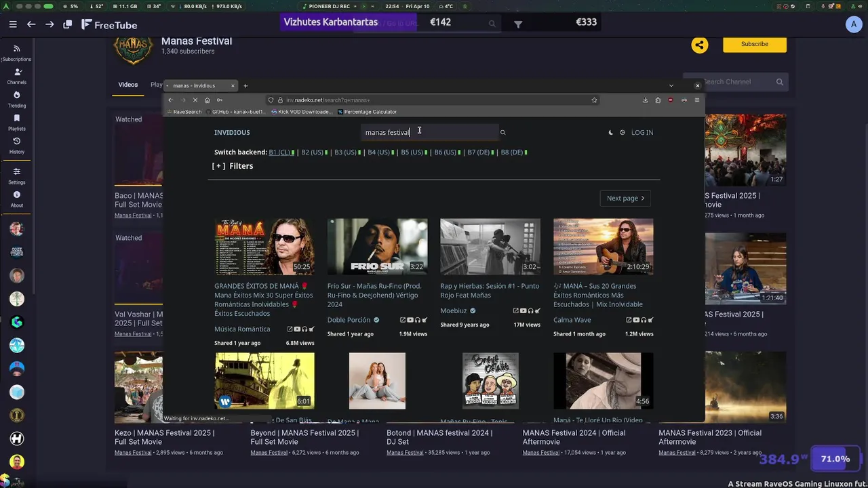This screenshot has width=868, height=488.
Task: Go to the Next page of search results
Action: click(x=625, y=199)
